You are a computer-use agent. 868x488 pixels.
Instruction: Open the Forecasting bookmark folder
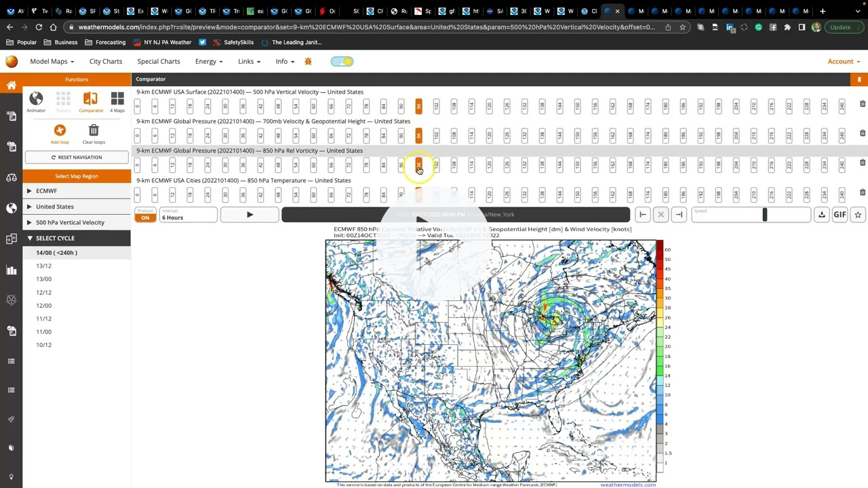click(x=105, y=42)
